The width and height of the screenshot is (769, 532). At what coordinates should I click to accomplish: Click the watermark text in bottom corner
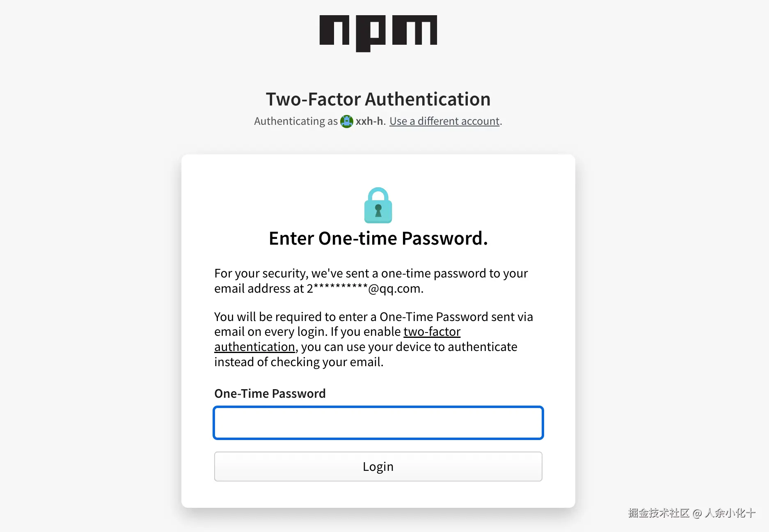tap(691, 513)
